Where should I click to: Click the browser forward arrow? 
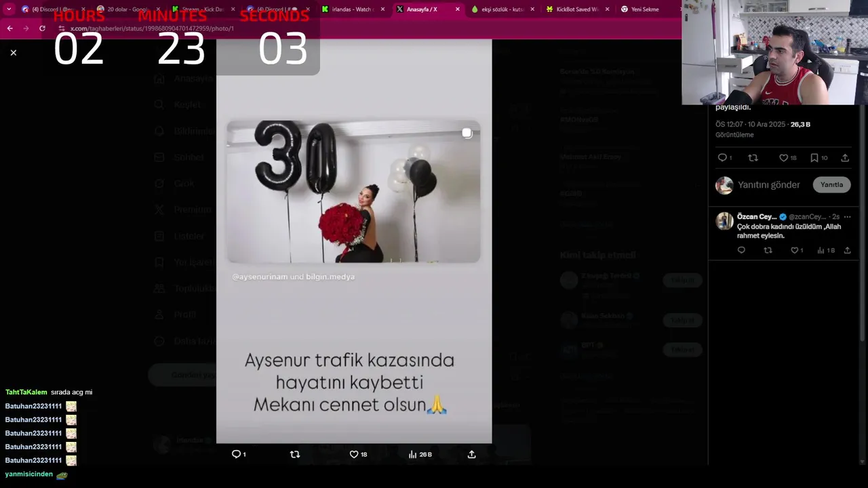click(x=26, y=28)
